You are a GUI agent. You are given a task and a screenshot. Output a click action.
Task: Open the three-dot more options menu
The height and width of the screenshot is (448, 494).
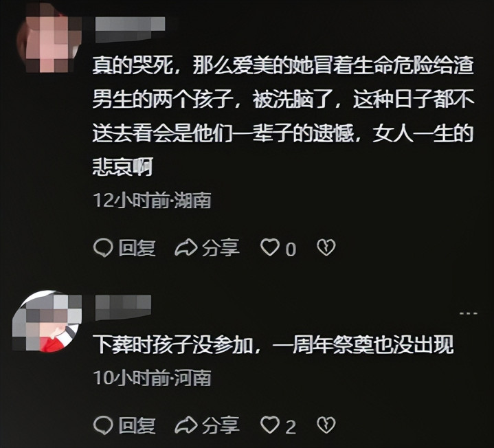469,313
